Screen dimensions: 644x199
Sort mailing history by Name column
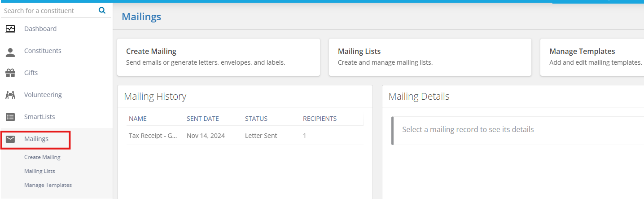click(138, 119)
